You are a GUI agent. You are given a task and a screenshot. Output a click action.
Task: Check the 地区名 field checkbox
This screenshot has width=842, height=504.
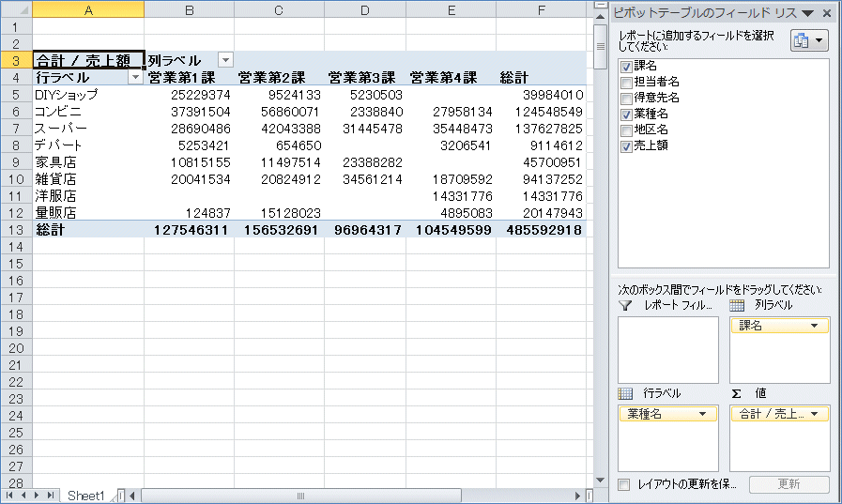625,130
